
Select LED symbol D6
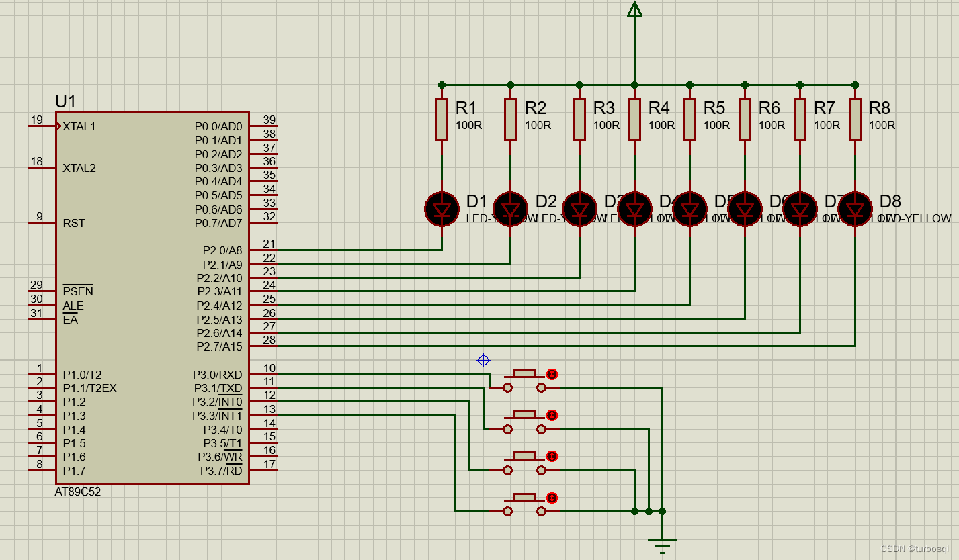coord(745,209)
